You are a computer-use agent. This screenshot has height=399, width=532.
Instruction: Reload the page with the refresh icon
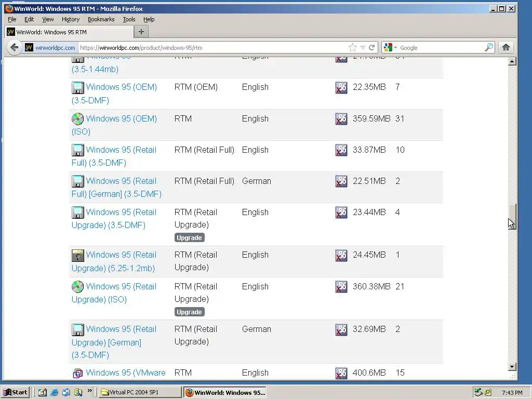pos(372,47)
